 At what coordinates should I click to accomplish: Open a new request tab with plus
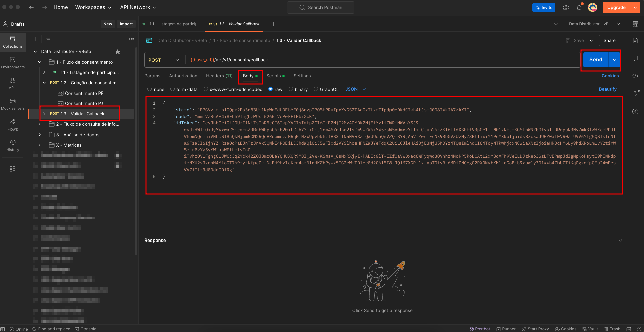tap(274, 24)
